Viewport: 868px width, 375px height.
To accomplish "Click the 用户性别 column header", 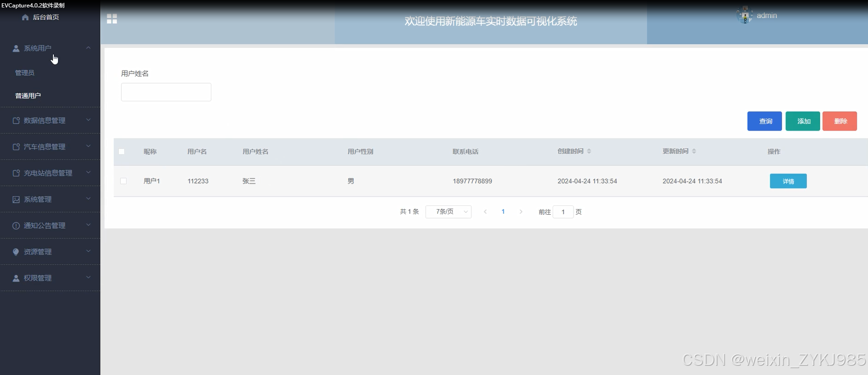I will coord(360,151).
